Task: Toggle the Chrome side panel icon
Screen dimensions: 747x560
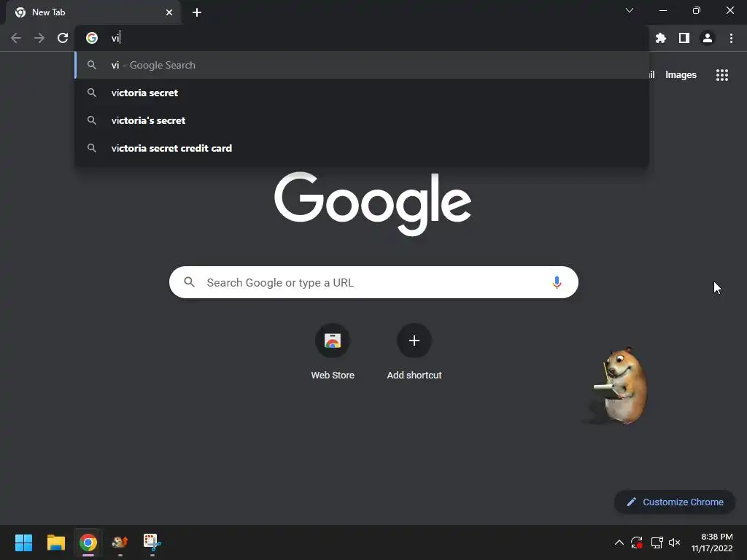Action: (684, 38)
